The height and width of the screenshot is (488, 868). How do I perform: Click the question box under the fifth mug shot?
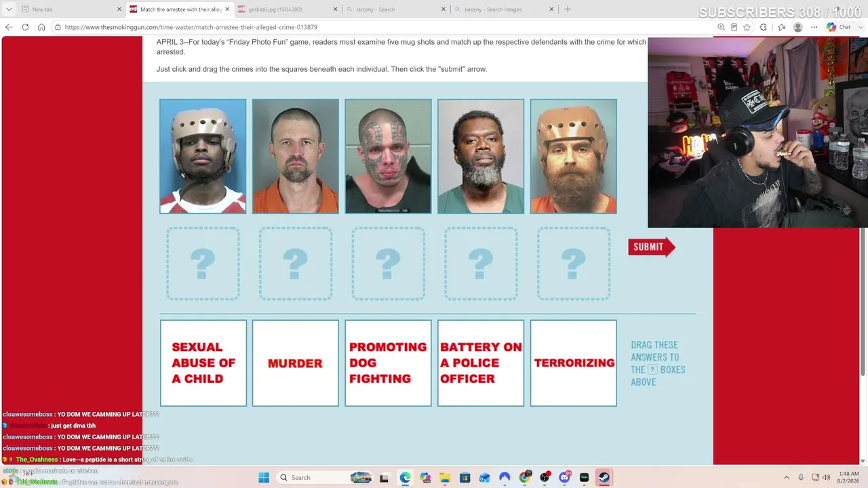point(574,264)
